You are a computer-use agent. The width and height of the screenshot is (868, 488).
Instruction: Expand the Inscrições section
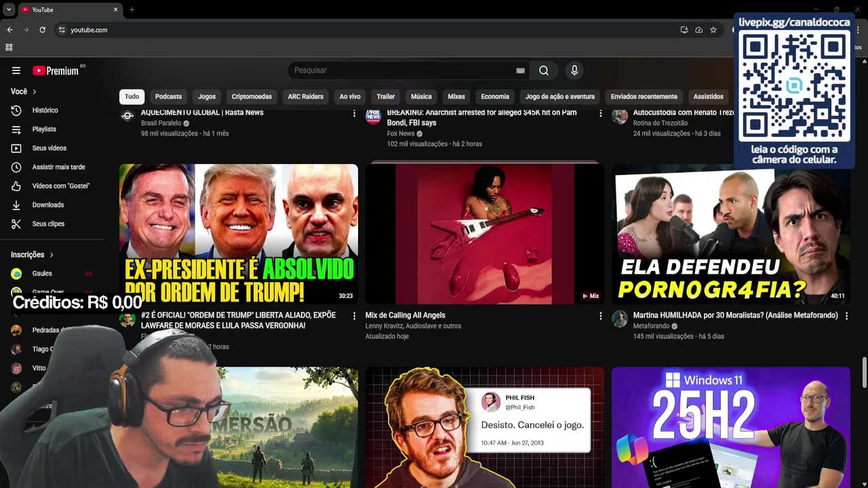(x=33, y=255)
